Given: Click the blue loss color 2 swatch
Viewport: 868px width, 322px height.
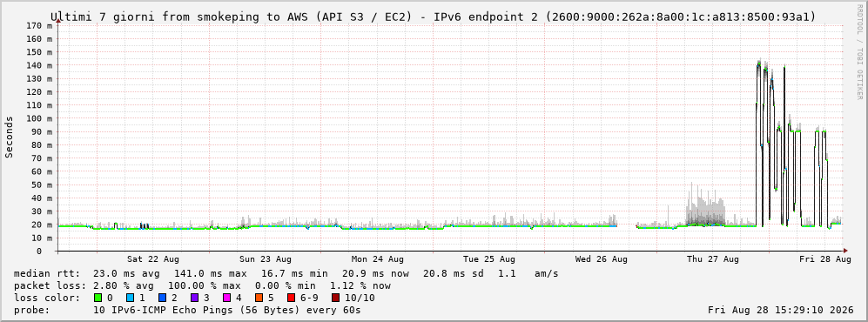Looking at the screenshot, I should point(162,298).
